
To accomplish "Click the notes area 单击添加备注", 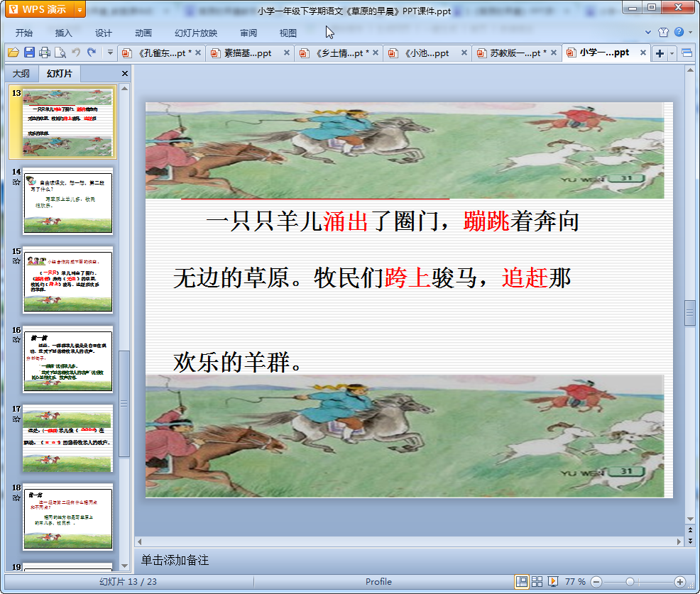I will point(175,560).
